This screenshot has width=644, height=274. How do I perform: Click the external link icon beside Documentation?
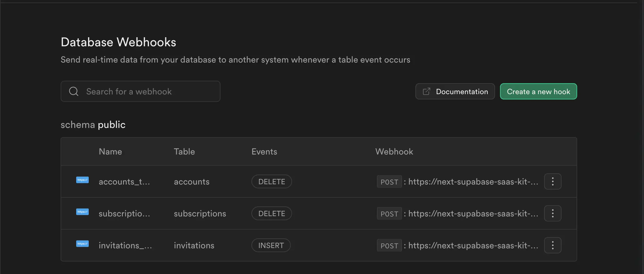426,91
